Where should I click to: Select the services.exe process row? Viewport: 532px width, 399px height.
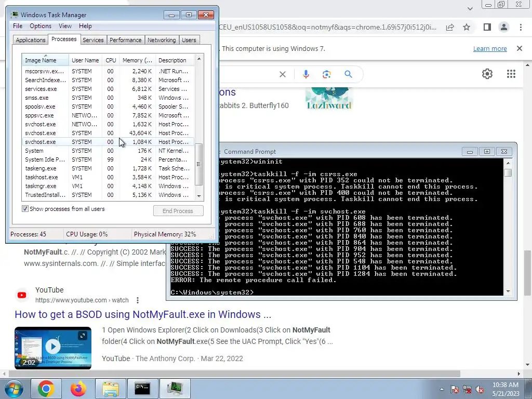click(x=108, y=89)
